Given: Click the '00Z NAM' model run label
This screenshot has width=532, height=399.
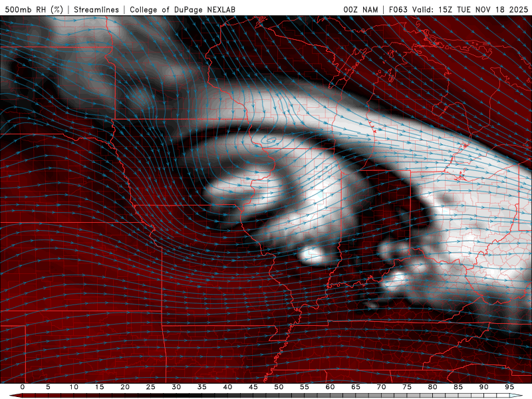Looking at the screenshot, I should coord(360,9).
